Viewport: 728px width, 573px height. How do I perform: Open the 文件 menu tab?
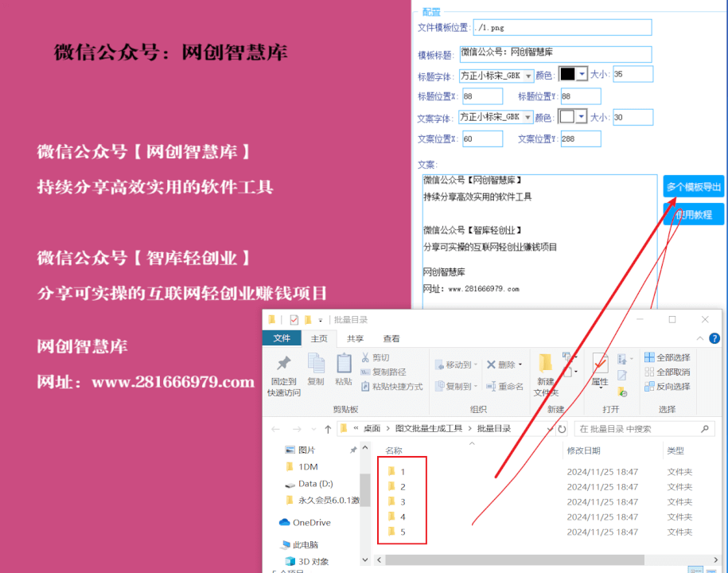(282, 338)
